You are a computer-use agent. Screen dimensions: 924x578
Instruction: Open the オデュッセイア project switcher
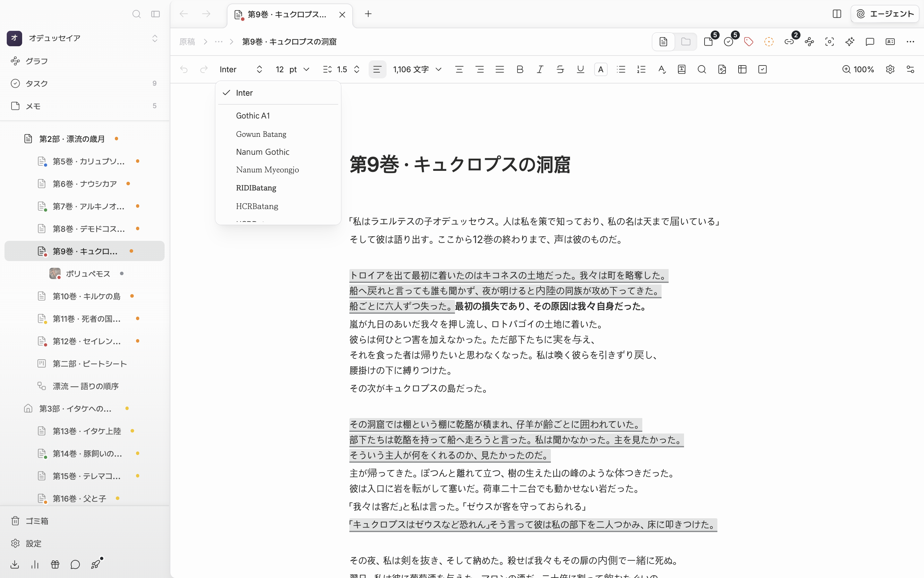(83, 38)
